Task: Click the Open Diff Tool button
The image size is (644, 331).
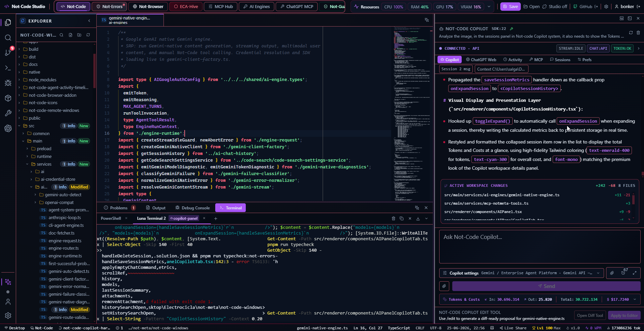Action: click(x=590, y=316)
